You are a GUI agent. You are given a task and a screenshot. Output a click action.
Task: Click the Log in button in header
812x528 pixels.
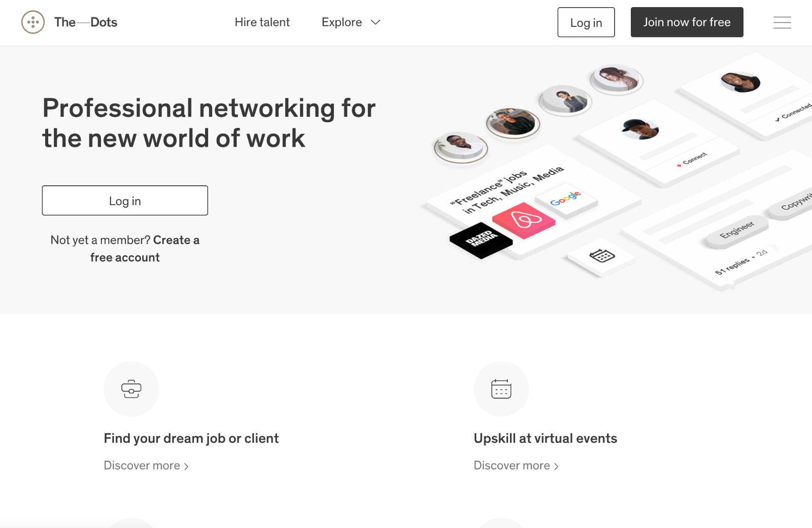[x=586, y=22]
